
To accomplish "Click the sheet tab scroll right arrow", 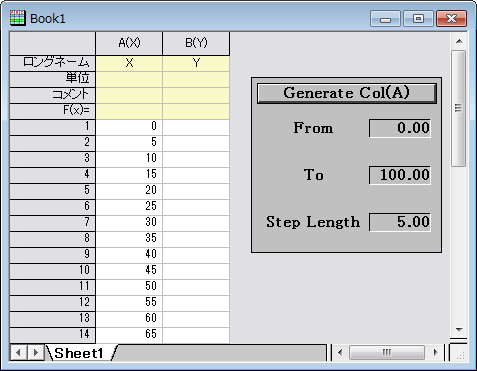I will tap(36, 353).
